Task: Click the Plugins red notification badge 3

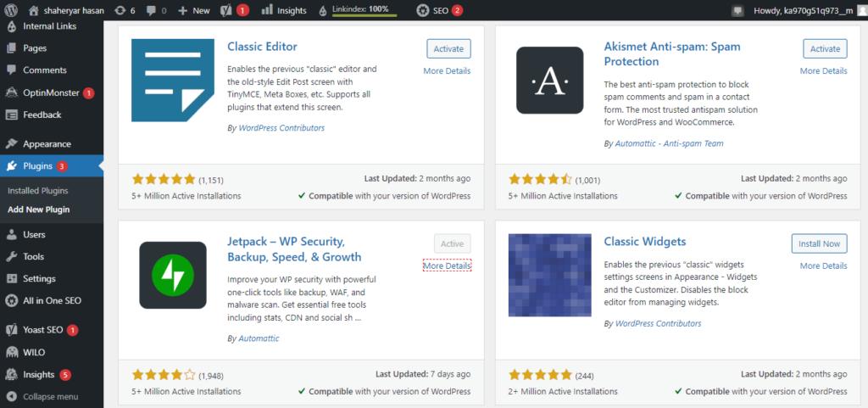Action: point(62,165)
